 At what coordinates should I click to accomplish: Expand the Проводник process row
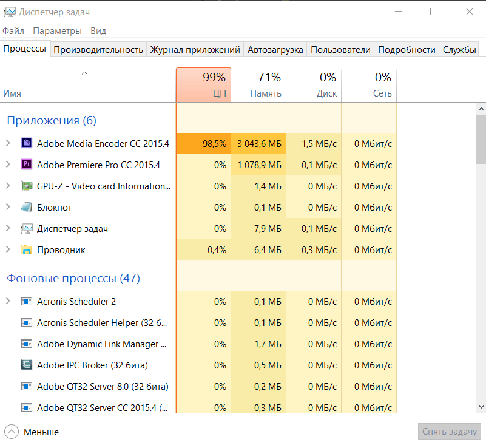pos(8,249)
